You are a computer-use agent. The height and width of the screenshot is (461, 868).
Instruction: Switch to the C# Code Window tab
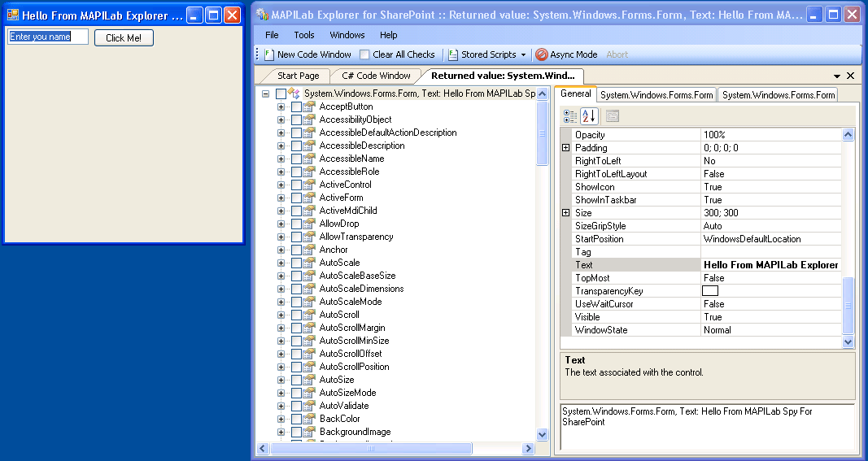376,76
